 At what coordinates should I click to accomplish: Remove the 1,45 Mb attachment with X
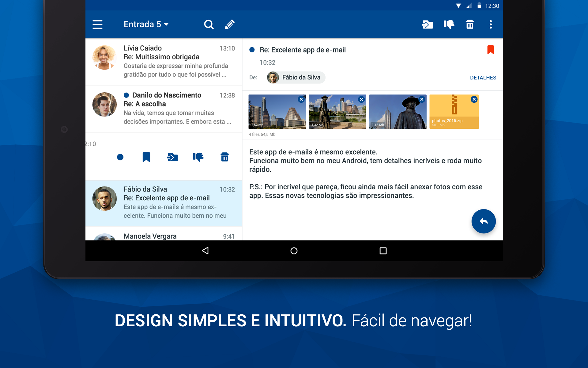click(422, 99)
